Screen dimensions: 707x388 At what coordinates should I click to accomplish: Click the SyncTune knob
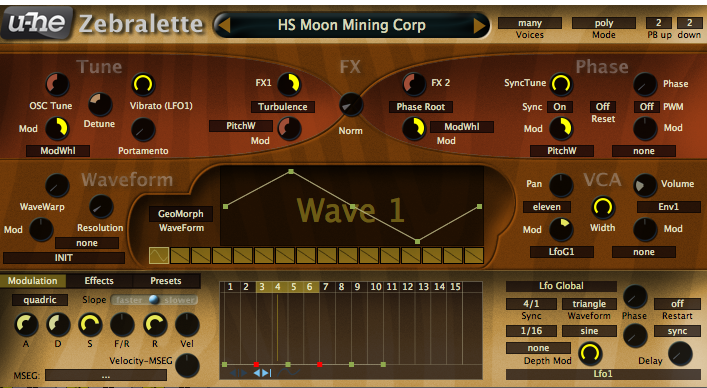point(561,84)
